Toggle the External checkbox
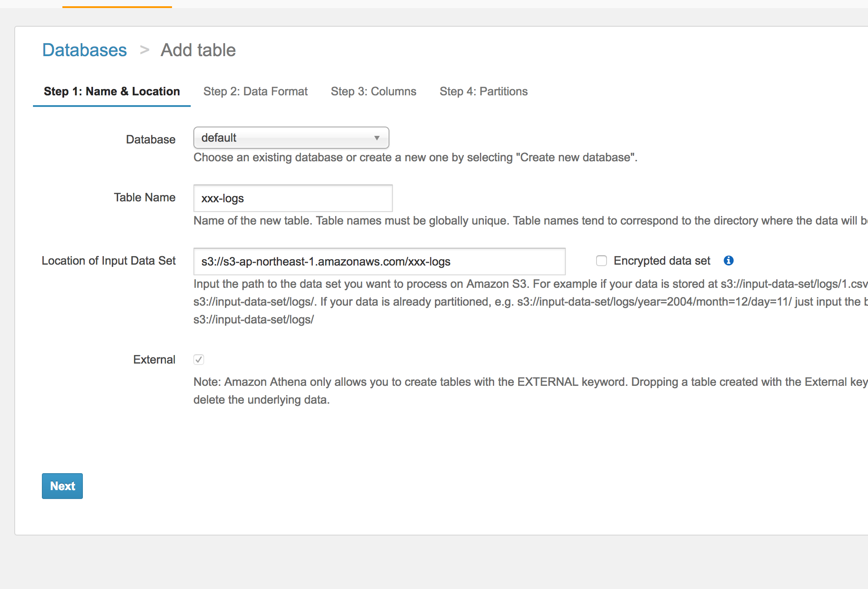 click(x=199, y=360)
